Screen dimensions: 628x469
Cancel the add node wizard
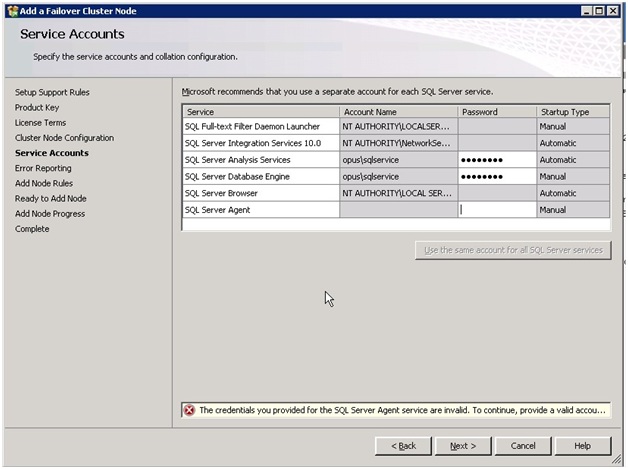point(523,446)
